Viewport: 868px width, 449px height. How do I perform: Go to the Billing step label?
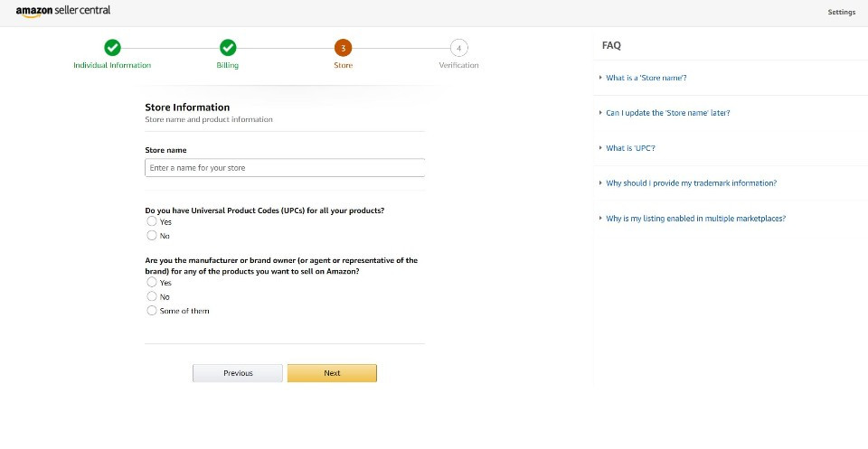coord(228,65)
